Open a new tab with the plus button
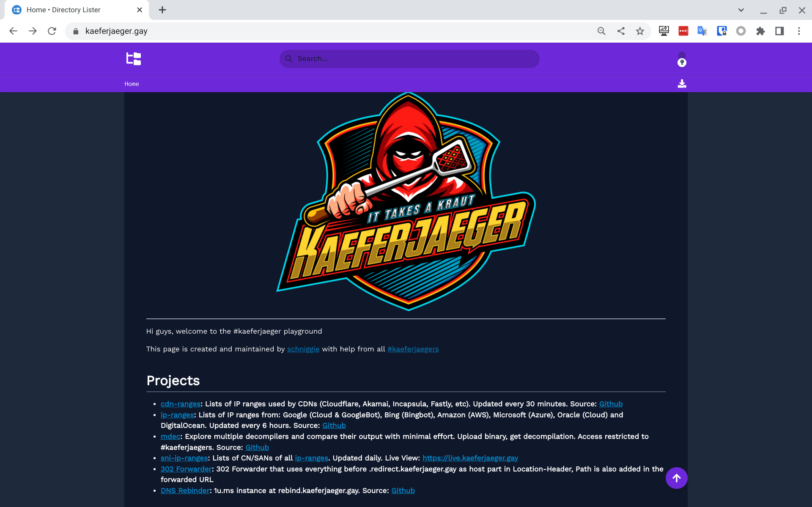The image size is (812, 507). click(162, 10)
